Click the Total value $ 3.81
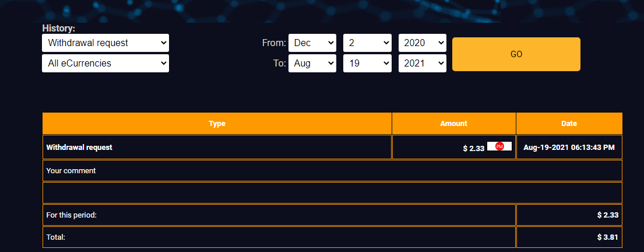Viewport: 644px width, 252px height. click(608, 237)
